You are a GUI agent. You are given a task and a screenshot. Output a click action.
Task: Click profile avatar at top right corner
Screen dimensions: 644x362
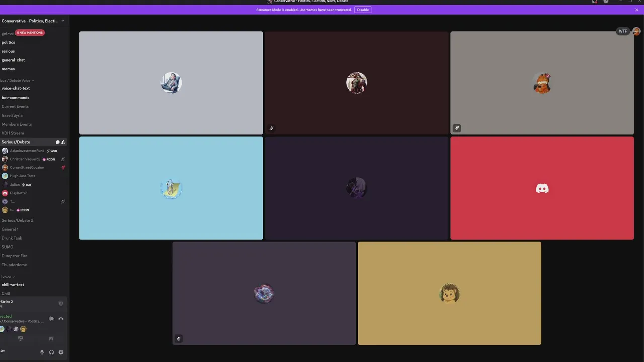click(636, 31)
